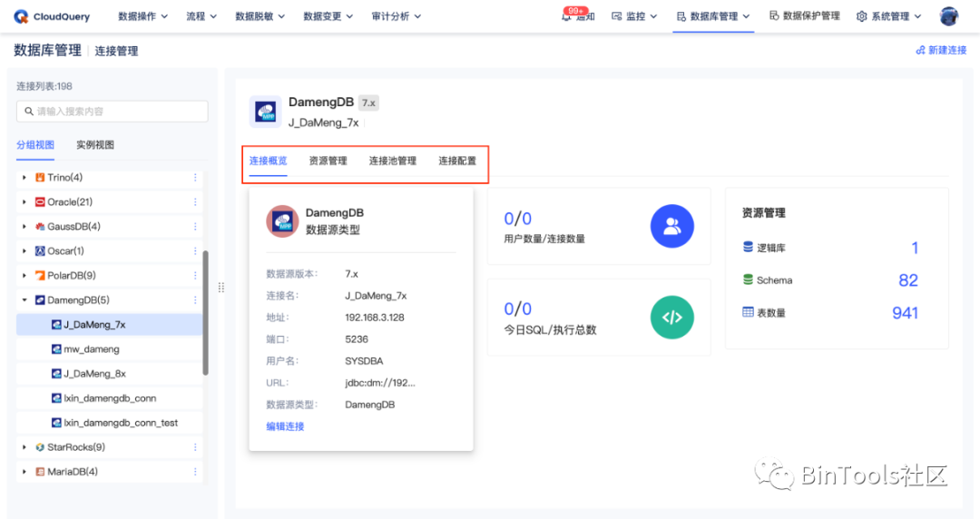Open the 数据库管理 menu
Screen dimensions: 980x519
click(x=713, y=16)
